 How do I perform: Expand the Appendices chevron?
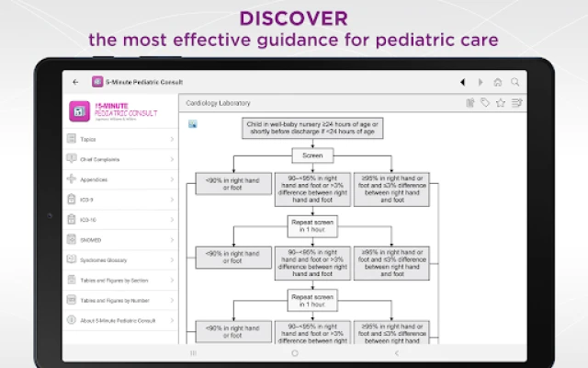172,179
